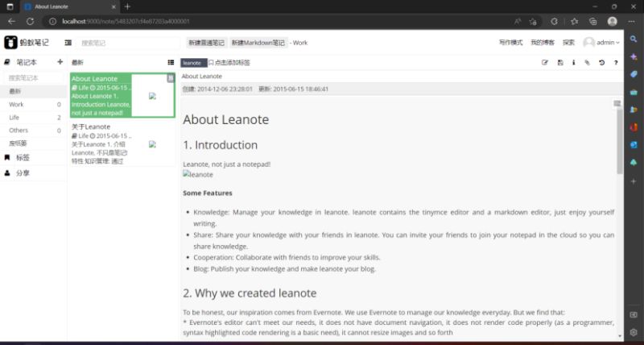Image resolution: width=644 pixels, height=345 pixels.
Task: Add page to browser favorites star
Action: tap(533, 22)
